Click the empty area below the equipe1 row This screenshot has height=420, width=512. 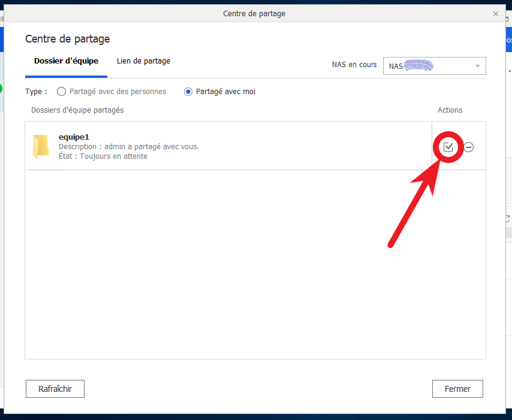click(255, 264)
